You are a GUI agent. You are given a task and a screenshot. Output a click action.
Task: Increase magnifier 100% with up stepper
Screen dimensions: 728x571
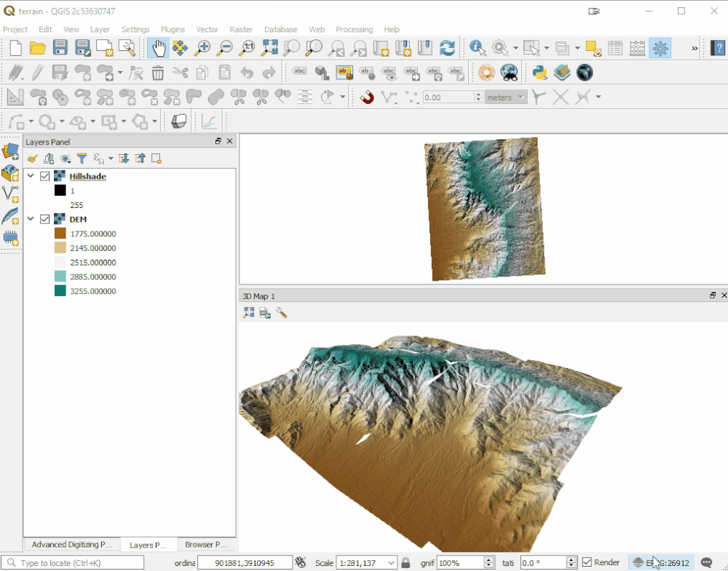coord(488,559)
